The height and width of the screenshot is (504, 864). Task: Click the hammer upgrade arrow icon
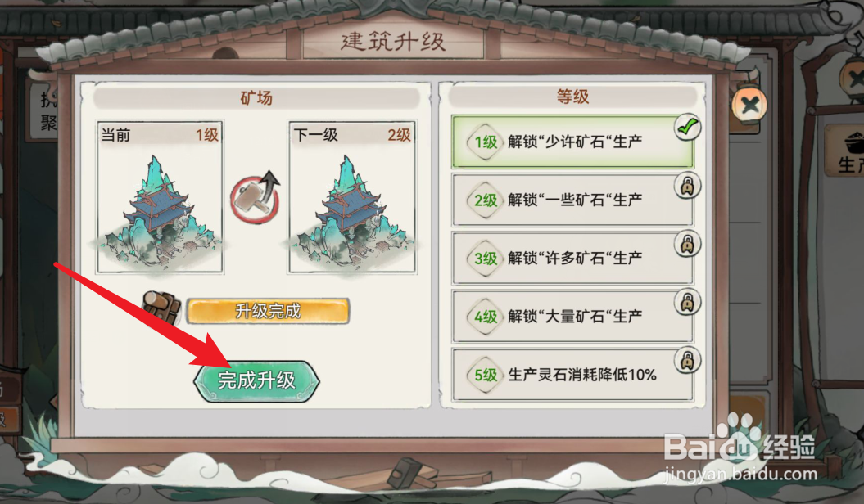(x=256, y=196)
